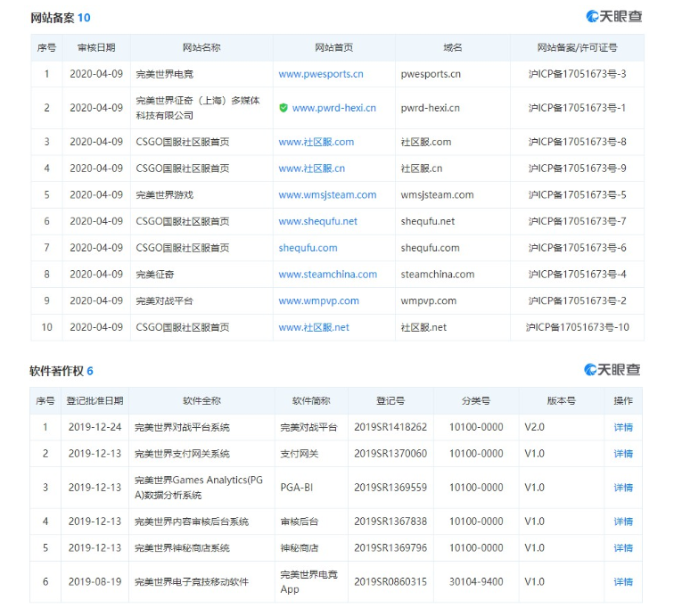Show 详情 for 完美世界电子竞技移动软件
This screenshot has height=616, width=682.
tap(623, 582)
